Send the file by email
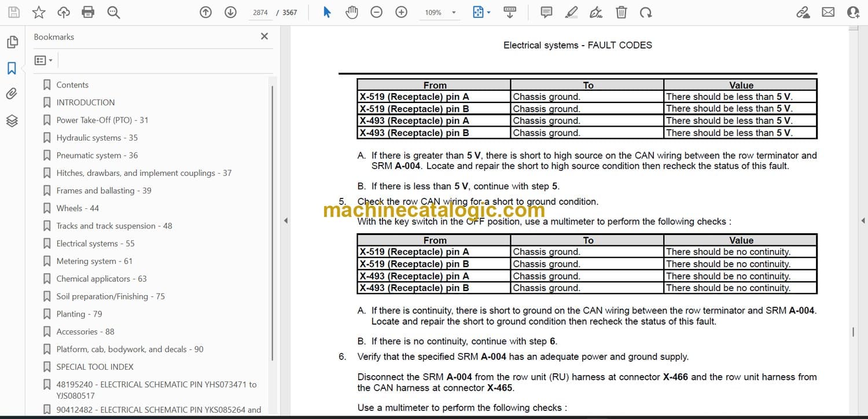The image size is (868, 419). click(828, 12)
